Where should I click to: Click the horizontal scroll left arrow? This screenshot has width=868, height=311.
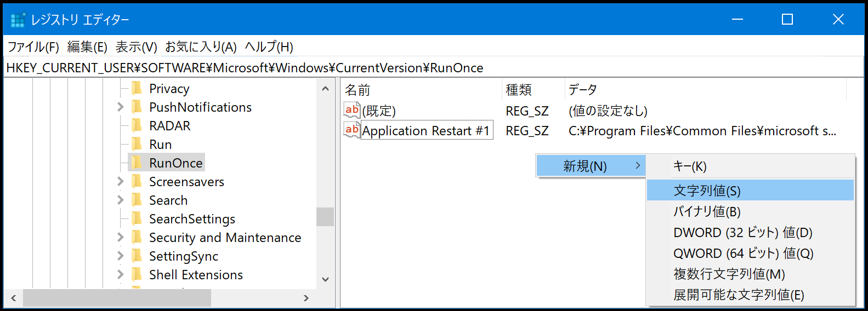coord(13,298)
